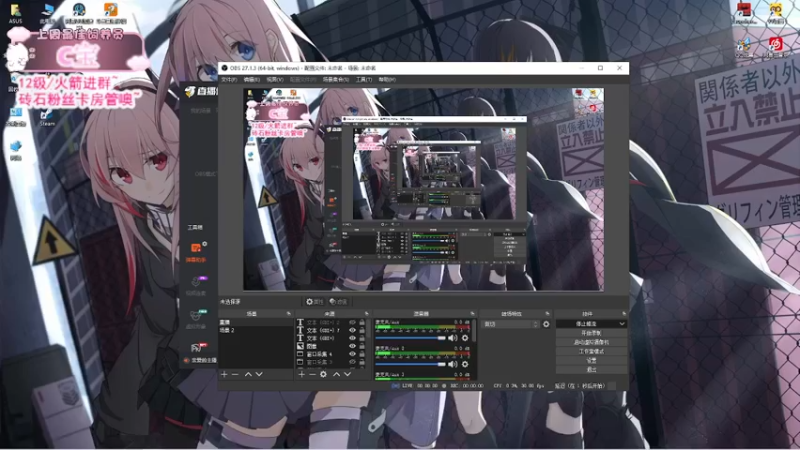The width and height of the screenshot is (800, 450).
Task: Click the 工作室模式 button
Action: click(x=591, y=352)
